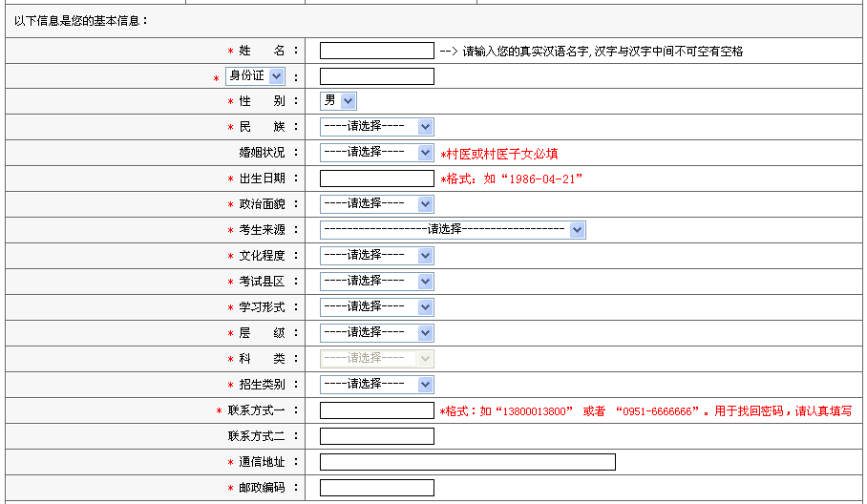Open the 身份证 ID type dropdown

pos(255,75)
